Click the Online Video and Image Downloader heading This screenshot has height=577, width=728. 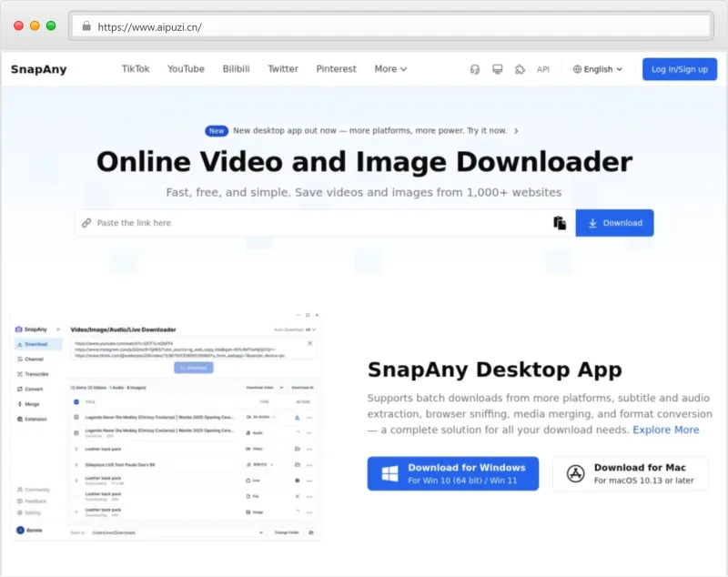(364, 162)
